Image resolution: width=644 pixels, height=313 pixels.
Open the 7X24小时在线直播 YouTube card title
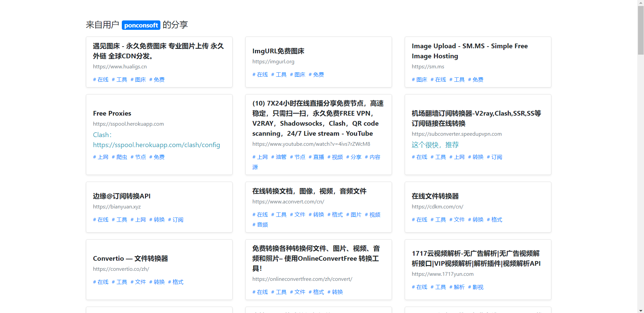(x=318, y=118)
